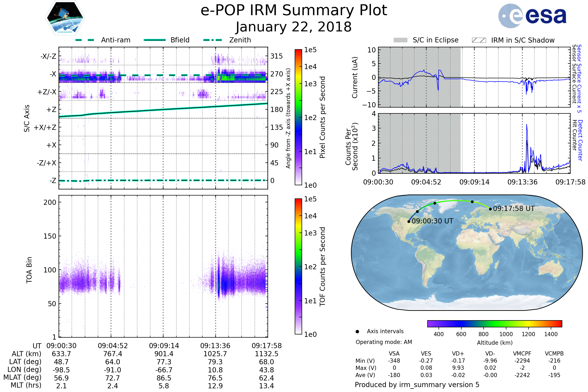Screen dimensions: 588x392
Task: Click the e-POP IRM Summary Plot title
Action: 294,11
